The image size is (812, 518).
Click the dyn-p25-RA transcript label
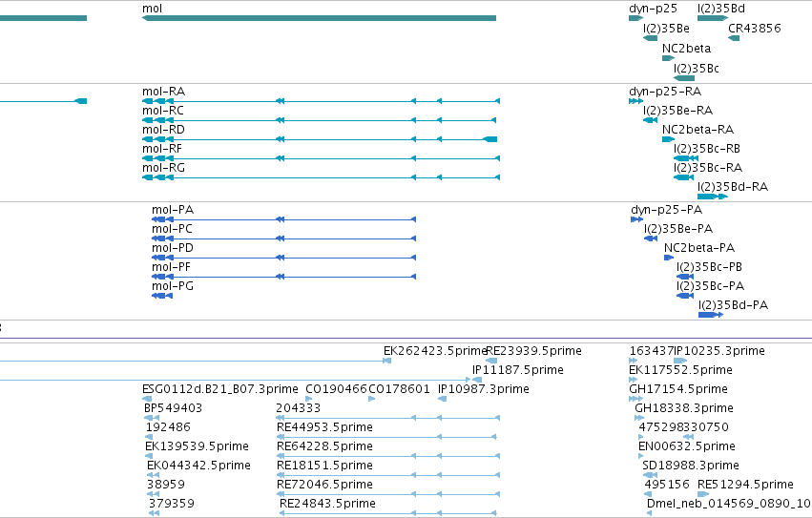coord(665,92)
